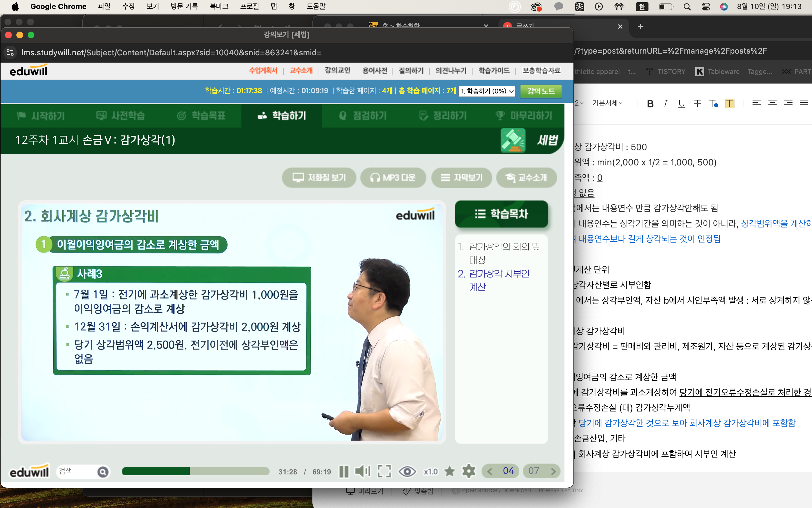
Task: Open 강의교안 link
Action: click(337, 71)
